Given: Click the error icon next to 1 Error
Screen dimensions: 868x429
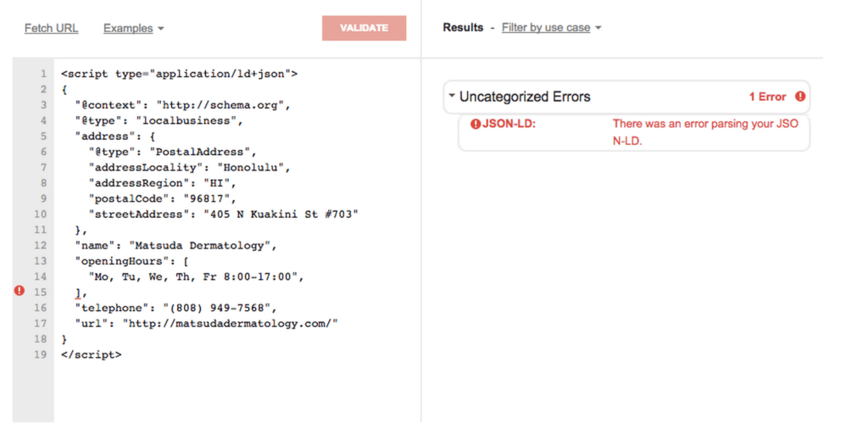Looking at the screenshot, I should [800, 97].
